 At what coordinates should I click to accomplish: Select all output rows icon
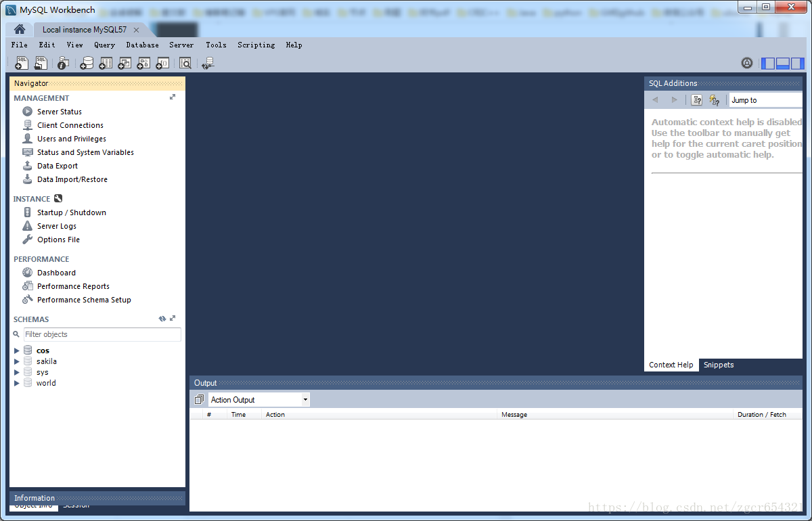tap(199, 400)
